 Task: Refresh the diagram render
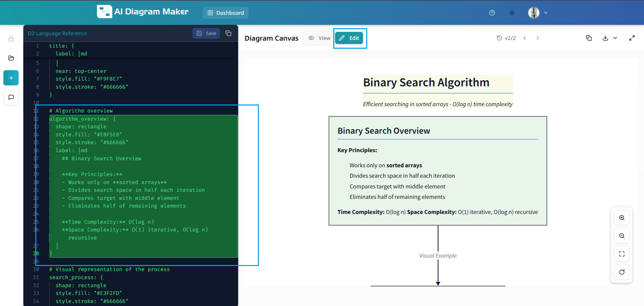621,272
